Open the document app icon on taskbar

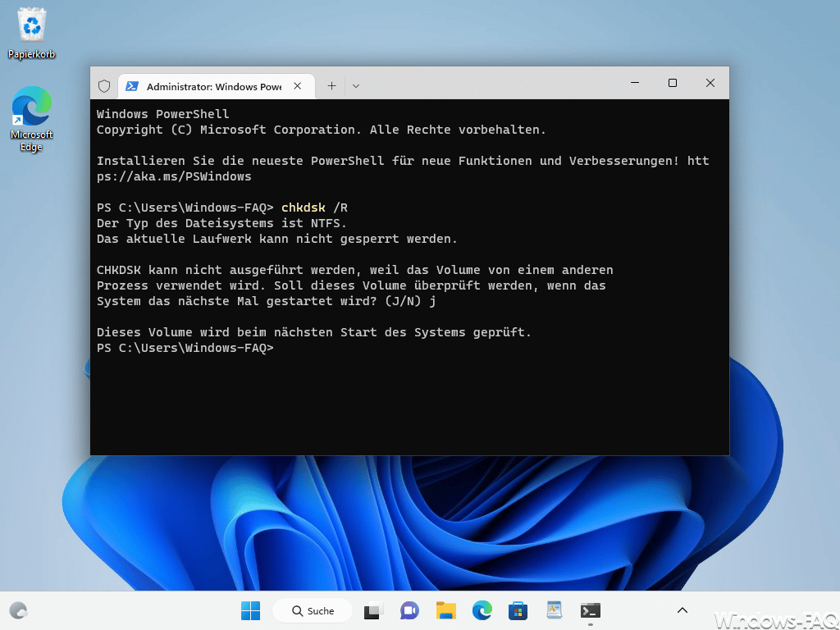[554, 610]
